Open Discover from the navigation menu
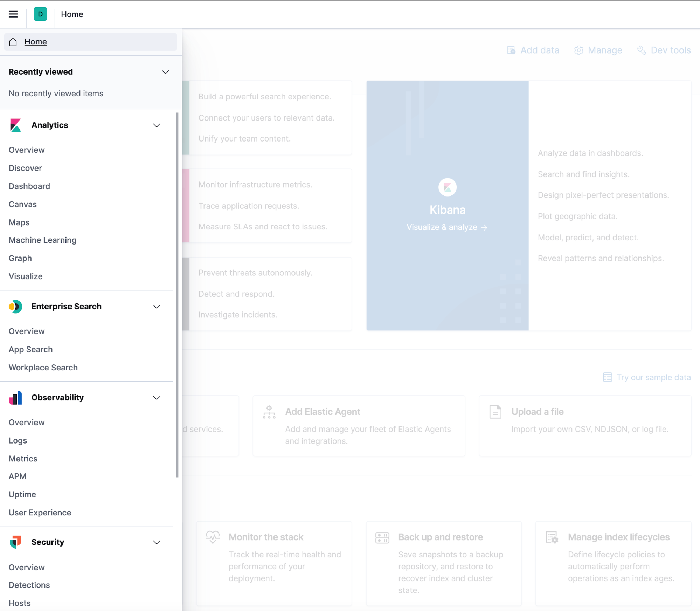Viewport: 700px width, 611px height. [25, 168]
